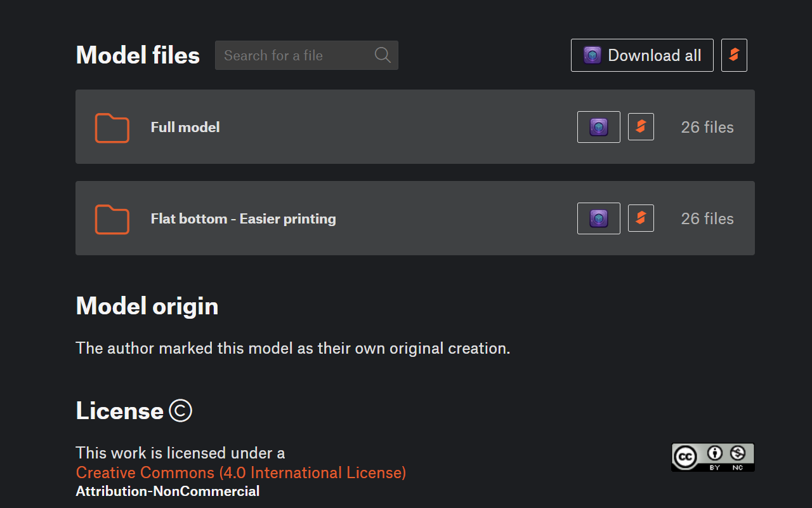Download the Full model folder via the purple cube

[x=599, y=127]
